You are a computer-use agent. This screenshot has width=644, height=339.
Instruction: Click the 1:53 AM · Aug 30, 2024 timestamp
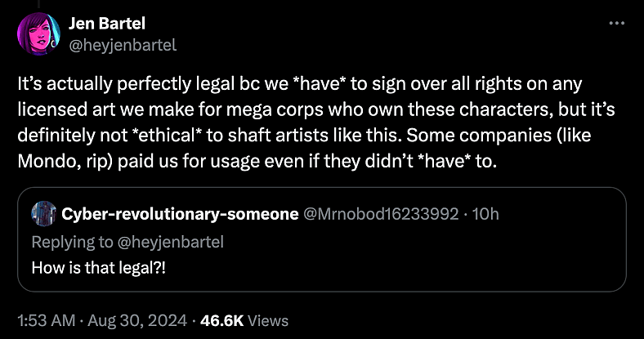(x=102, y=320)
